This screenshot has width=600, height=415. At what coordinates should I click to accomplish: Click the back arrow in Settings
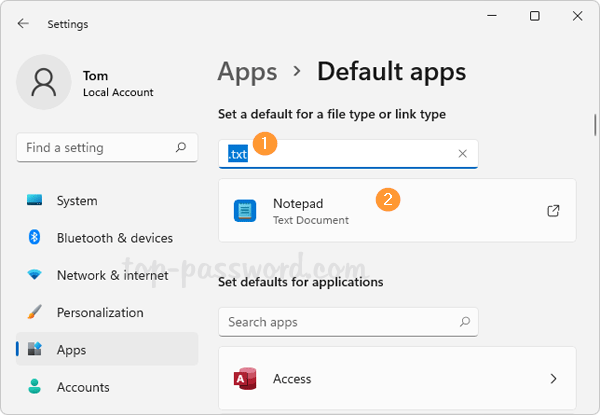point(23,23)
